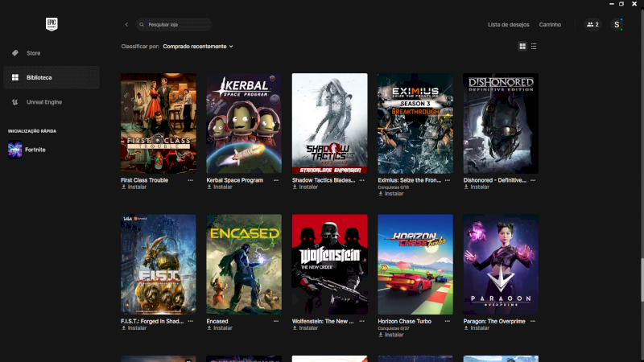Open the friends list icon
The image size is (644, 362).
[592, 25]
